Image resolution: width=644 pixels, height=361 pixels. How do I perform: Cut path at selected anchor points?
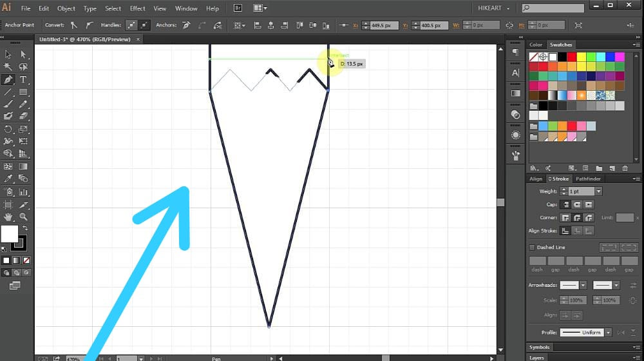(x=218, y=25)
